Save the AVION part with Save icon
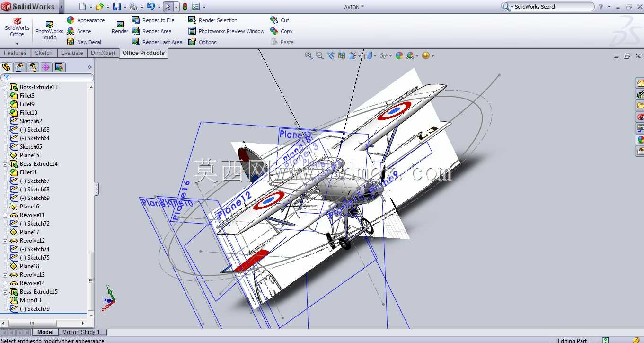 point(116,7)
